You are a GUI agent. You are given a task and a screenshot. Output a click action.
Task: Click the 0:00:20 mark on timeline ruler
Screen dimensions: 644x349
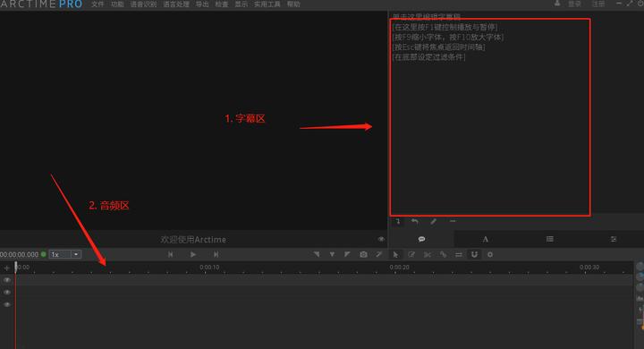399,268
